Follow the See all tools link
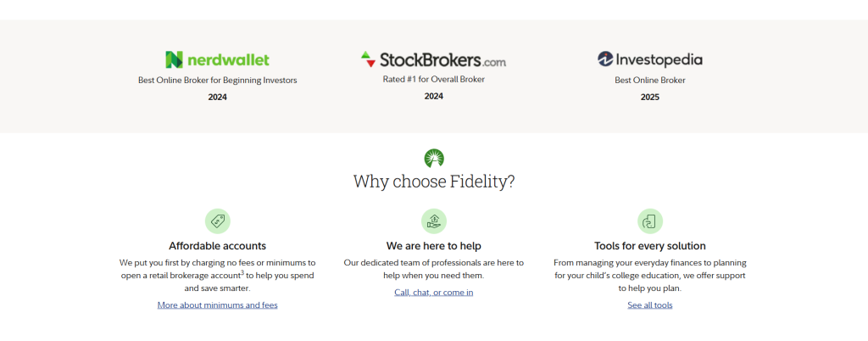This screenshot has height=341, width=868. (x=650, y=305)
